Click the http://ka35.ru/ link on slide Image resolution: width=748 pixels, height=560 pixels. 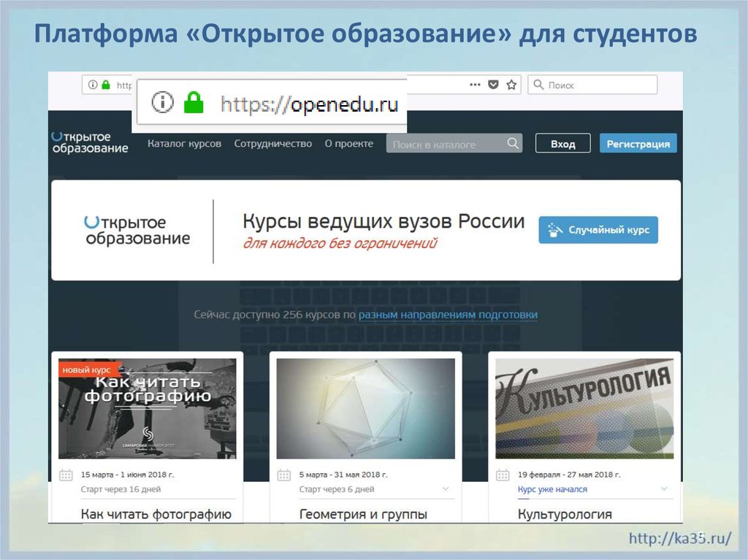pos(680,539)
